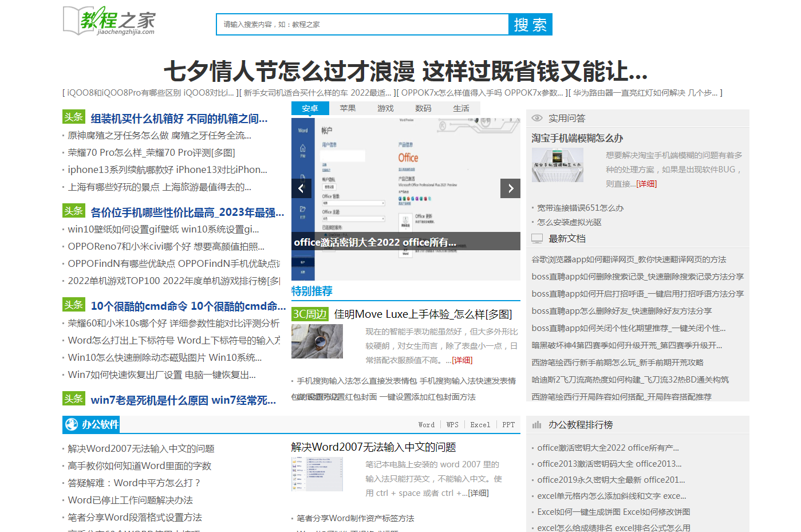Image resolution: width=801 pixels, height=532 pixels.
Task: Click the globe icon in 办公软件 header
Action: (x=72, y=424)
